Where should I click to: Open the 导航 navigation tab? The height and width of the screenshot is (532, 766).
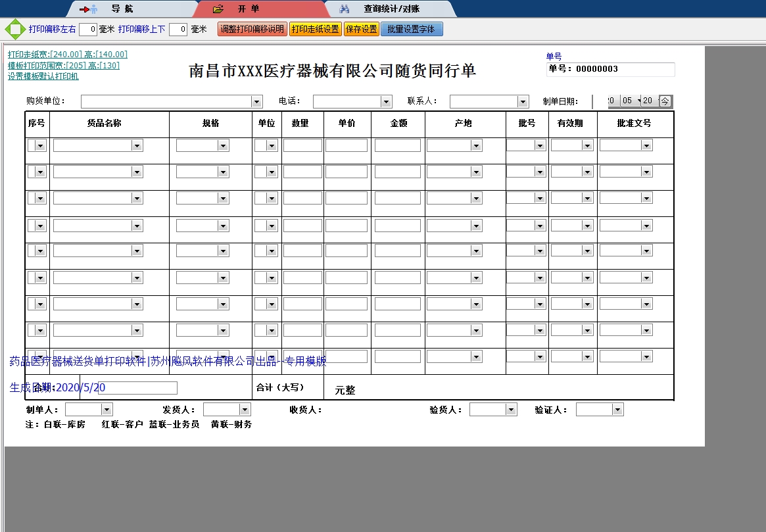tap(121, 9)
